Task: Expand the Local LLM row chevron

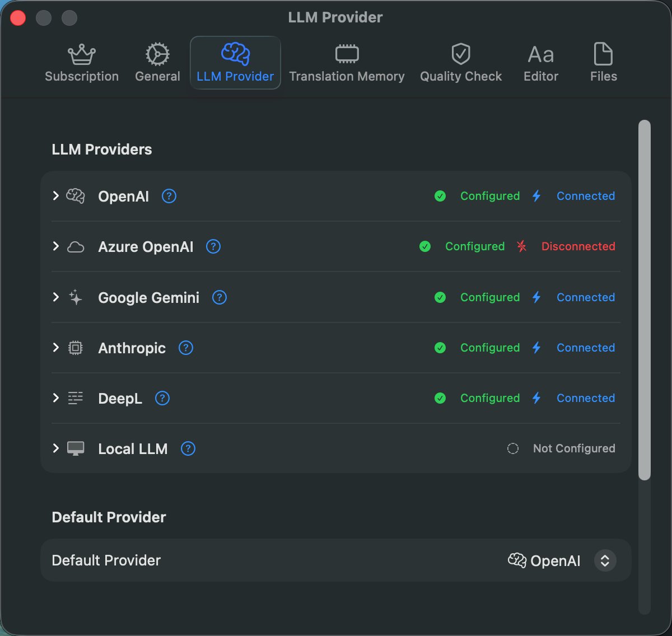Action: tap(55, 448)
